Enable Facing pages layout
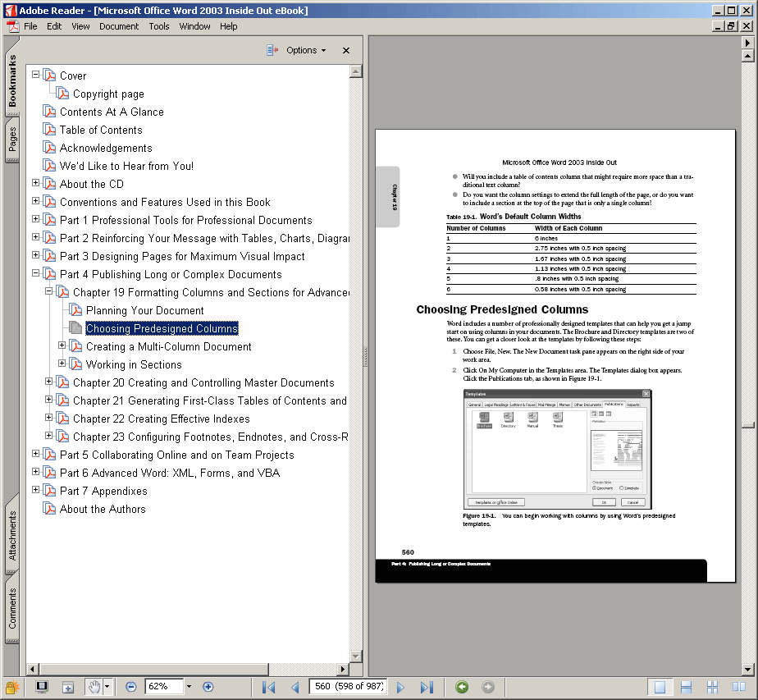This screenshot has height=700, width=758. pyautogui.click(x=713, y=687)
